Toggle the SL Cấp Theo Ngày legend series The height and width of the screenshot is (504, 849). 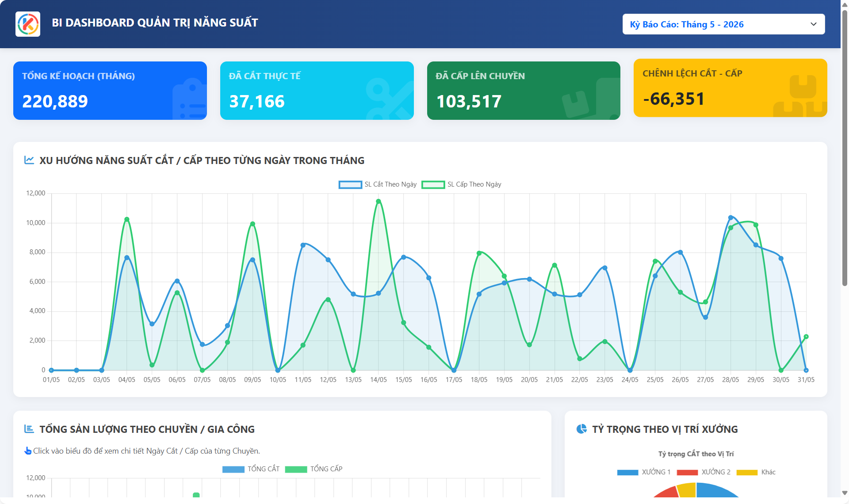[461, 184]
